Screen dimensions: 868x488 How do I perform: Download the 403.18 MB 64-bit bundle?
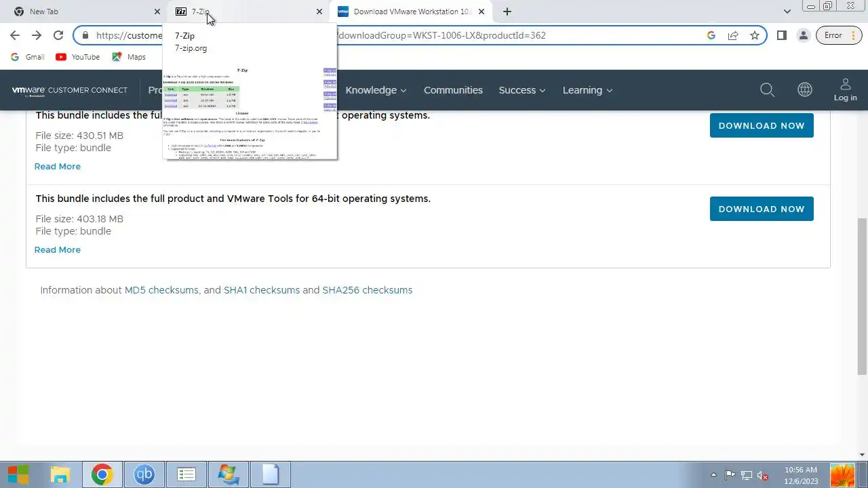(762, 209)
